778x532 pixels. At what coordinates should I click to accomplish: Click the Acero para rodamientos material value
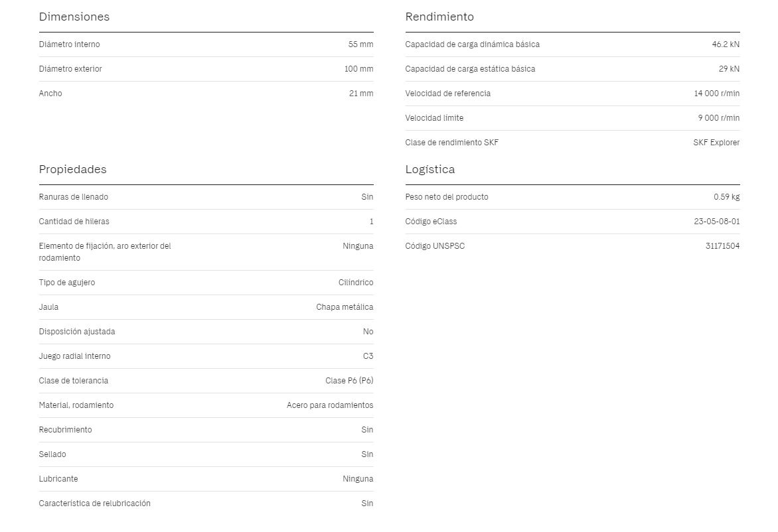[330, 405]
